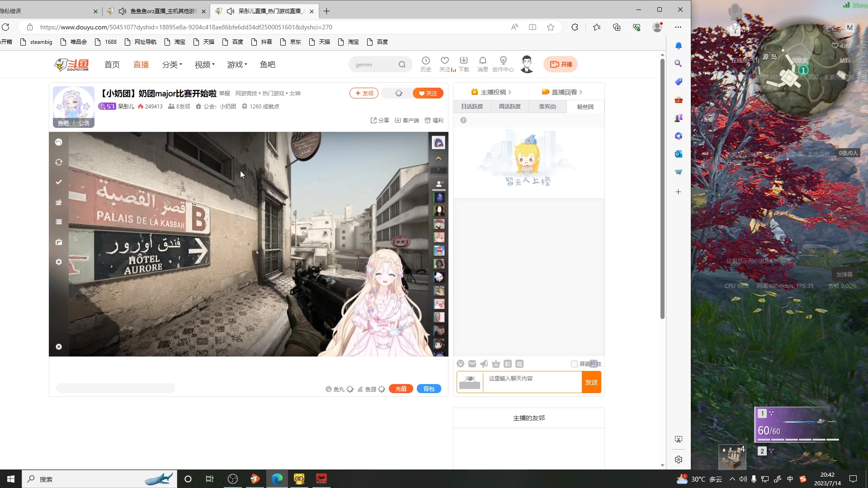868x488 pixels.
Task: Go to 首页 in Douyu navigation
Action: pos(112,65)
